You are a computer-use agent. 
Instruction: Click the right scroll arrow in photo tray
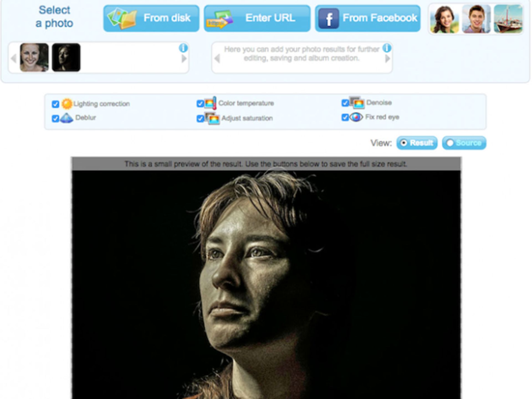point(183,59)
